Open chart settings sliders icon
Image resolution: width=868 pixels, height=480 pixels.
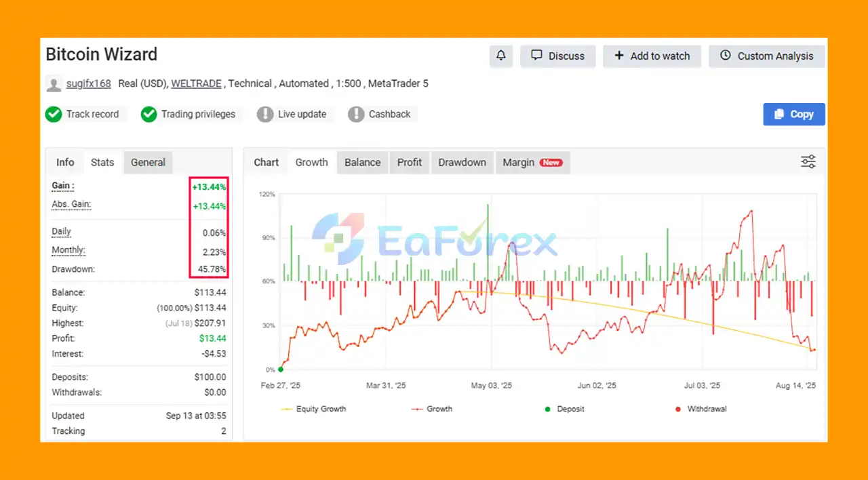808,162
